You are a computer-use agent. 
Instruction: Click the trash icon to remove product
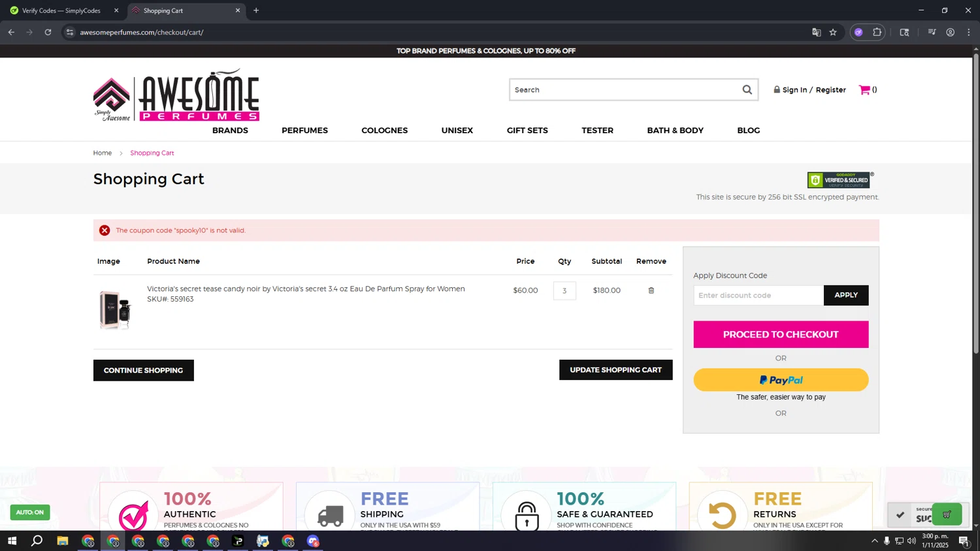coord(651,291)
